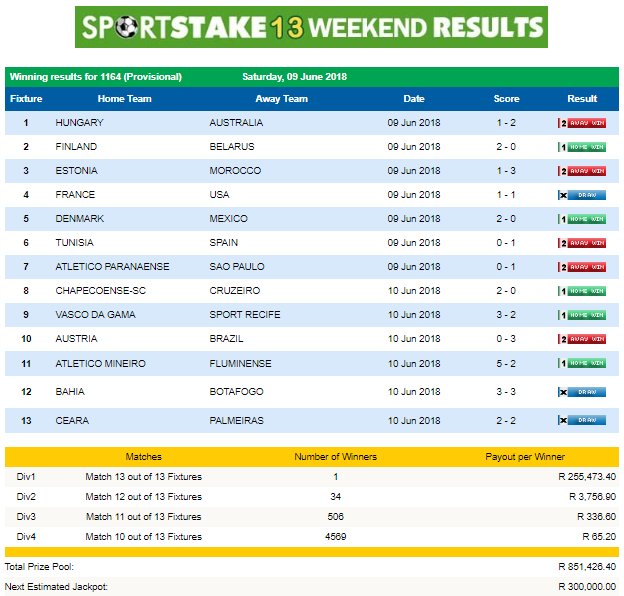624x596 pixels.
Task: Click the Draw badge for Bahia vs Botafogo
Action: pyautogui.click(x=582, y=392)
